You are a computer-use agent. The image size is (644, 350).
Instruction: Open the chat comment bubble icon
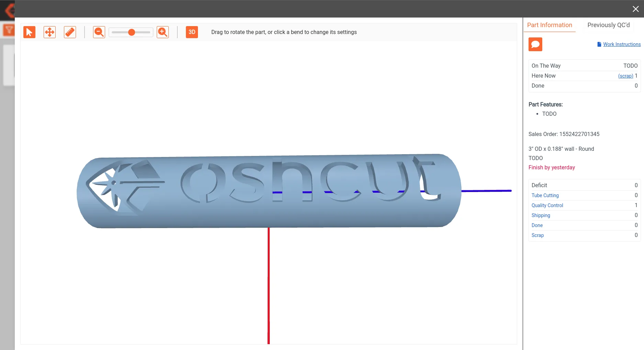(535, 44)
